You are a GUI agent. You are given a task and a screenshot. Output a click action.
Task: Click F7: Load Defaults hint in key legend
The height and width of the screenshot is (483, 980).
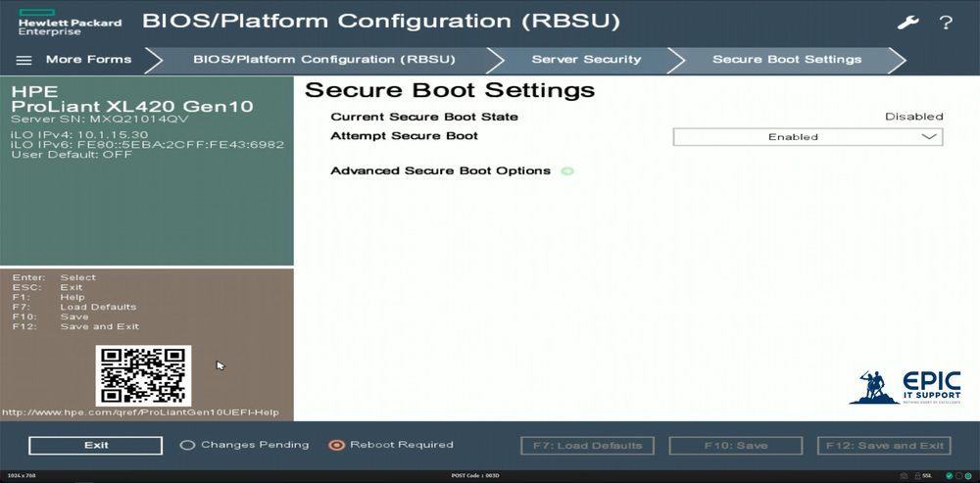click(x=74, y=308)
